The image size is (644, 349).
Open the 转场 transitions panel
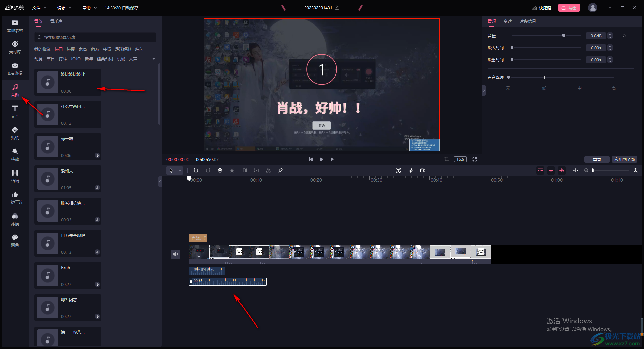tap(15, 176)
